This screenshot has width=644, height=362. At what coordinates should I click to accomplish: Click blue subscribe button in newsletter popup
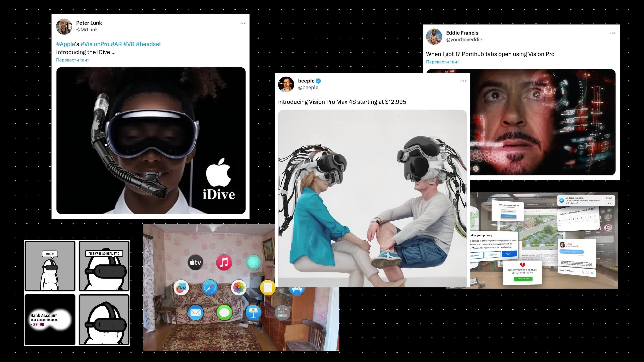509,216
